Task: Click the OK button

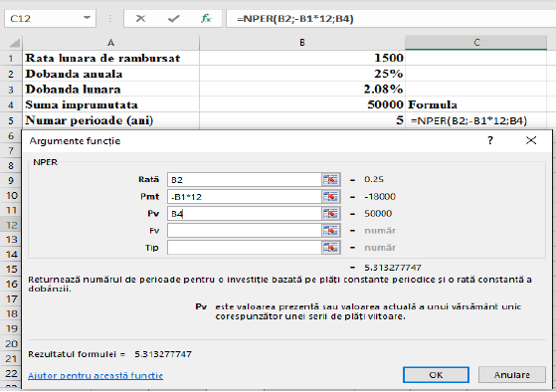Action: point(436,375)
